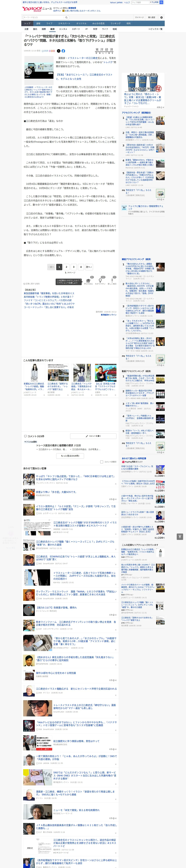Click the わかりやすい lightbulb reaction
The width and height of the screenshot is (186, 868).
point(100,281)
